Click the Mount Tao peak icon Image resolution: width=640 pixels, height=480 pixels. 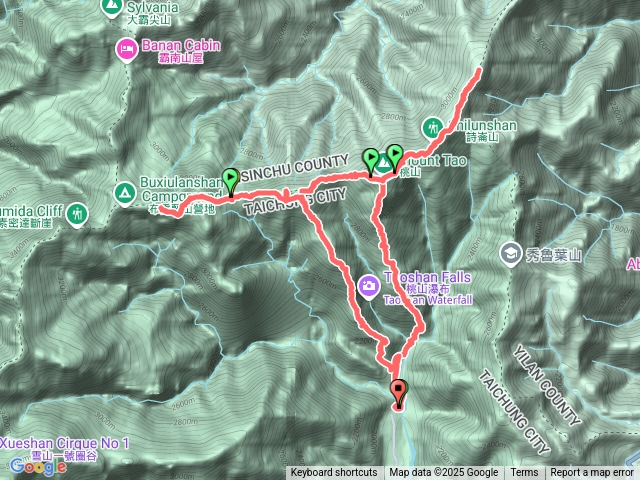pyautogui.click(x=382, y=163)
